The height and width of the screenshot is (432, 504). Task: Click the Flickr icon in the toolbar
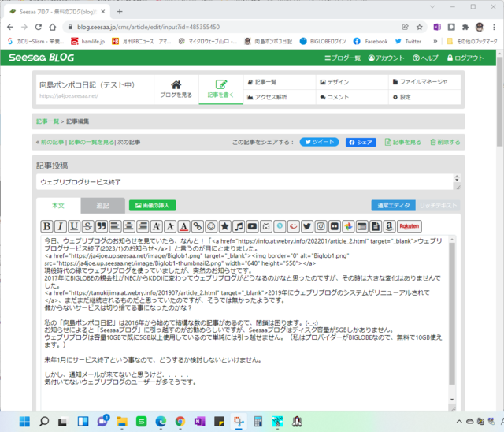tap(335, 226)
